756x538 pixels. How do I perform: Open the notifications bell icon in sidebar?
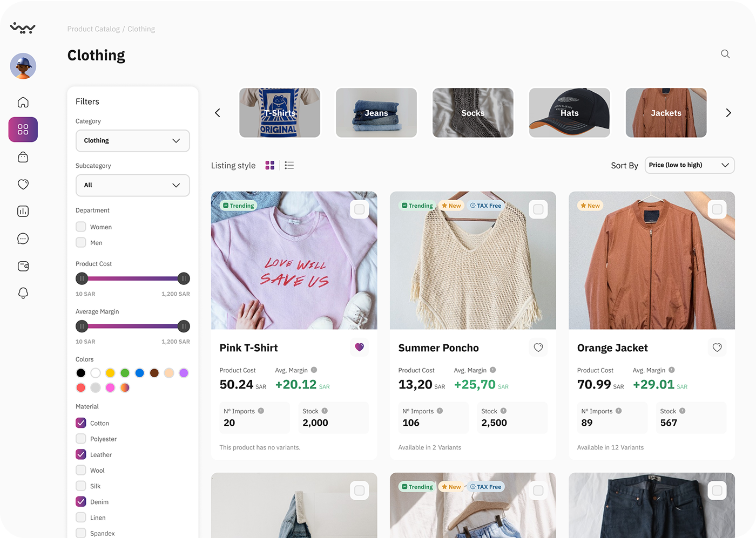23,293
